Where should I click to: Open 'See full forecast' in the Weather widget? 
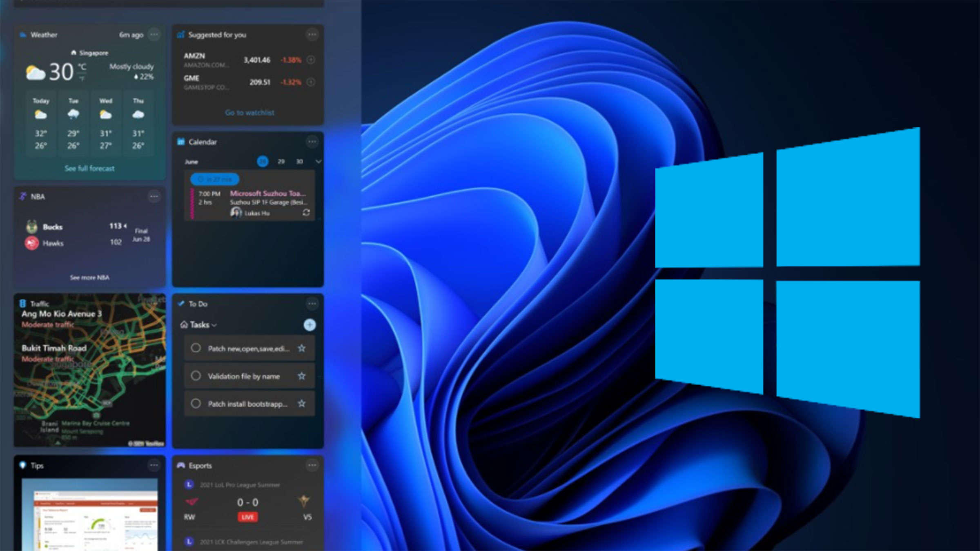91,168
